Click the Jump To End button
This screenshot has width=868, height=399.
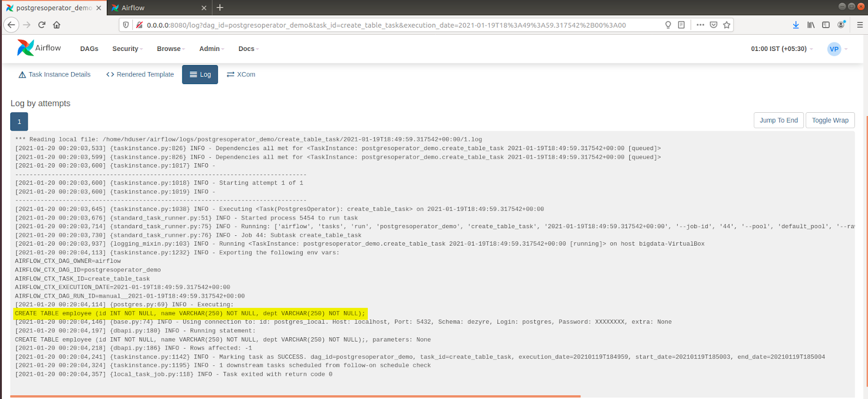click(x=778, y=120)
